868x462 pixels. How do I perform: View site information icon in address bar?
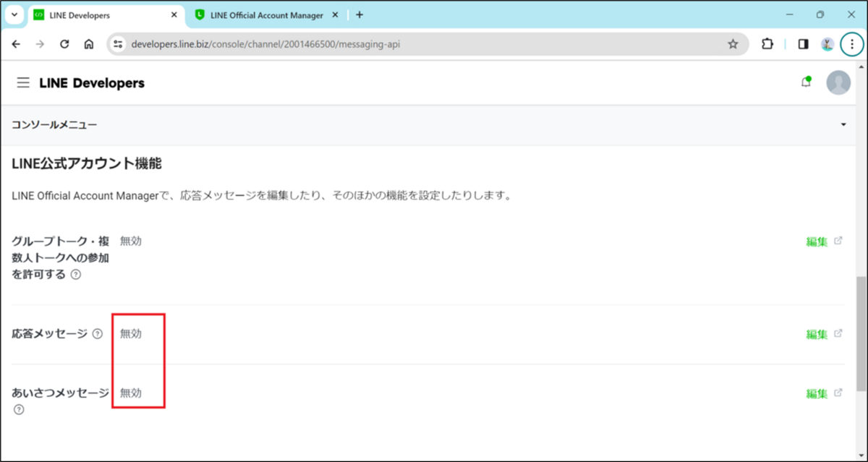[119, 44]
